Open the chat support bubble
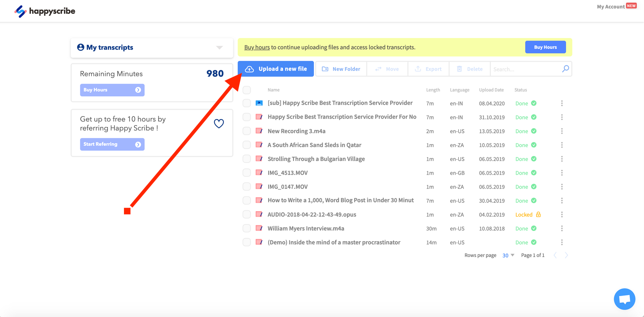This screenshot has width=644, height=317. (624, 299)
